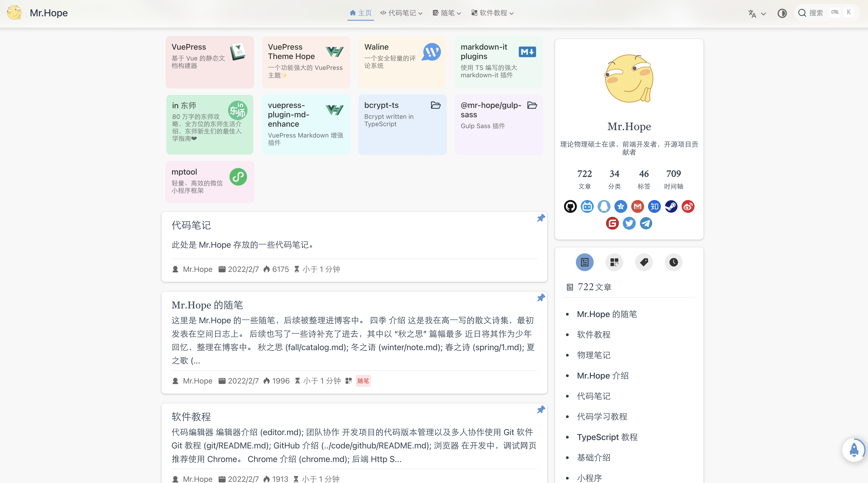Open the 46 标签 tag count link

tap(644, 180)
